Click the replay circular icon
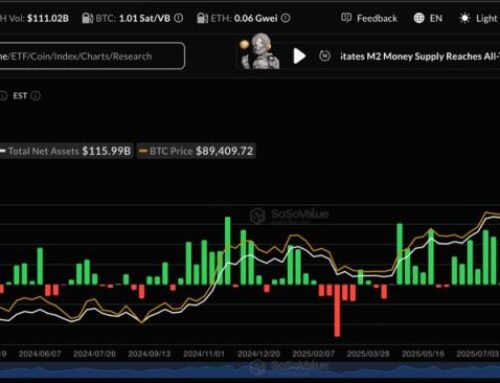The height and width of the screenshot is (383, 500). point(325,56)
